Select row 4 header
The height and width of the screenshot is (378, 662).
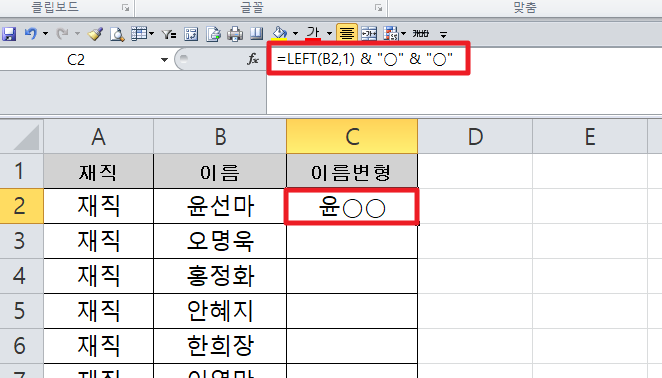click(x=22, y=276)
